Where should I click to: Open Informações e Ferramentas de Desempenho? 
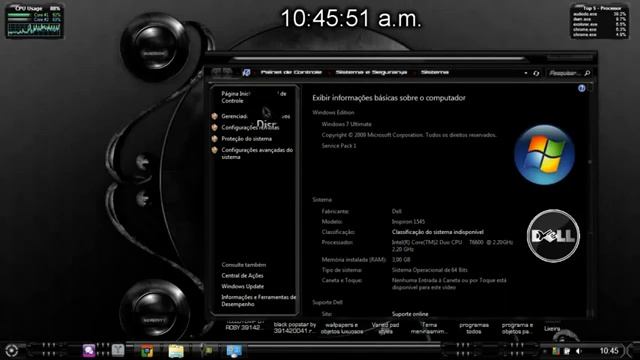coord(259,301)
